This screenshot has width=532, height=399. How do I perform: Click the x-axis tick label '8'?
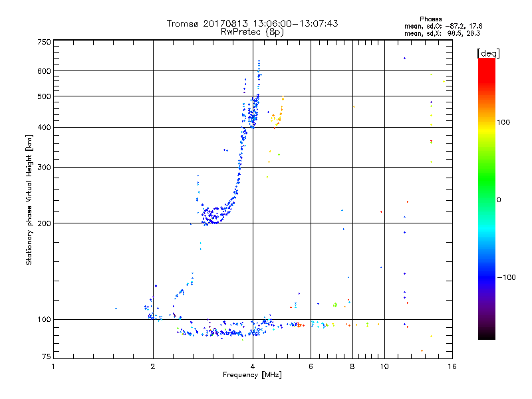[x=352, y=366]
